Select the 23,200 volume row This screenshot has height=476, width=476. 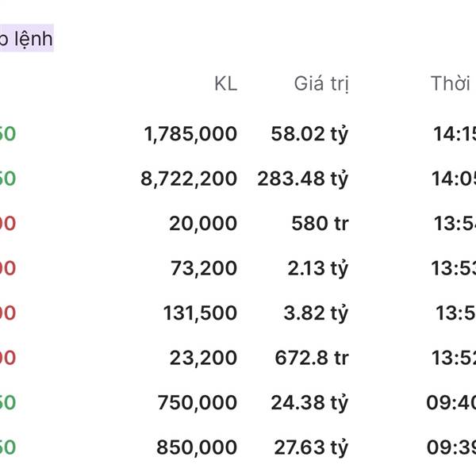click(238, 358)
